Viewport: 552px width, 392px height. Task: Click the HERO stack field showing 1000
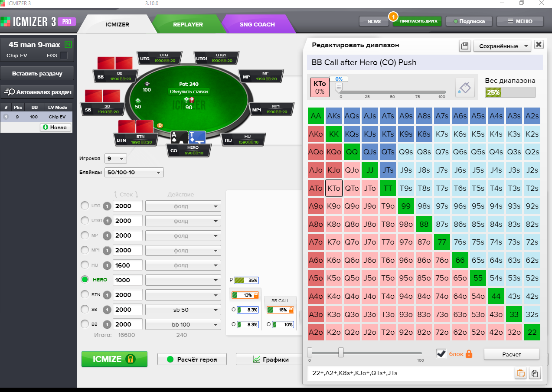coord(128,280)
